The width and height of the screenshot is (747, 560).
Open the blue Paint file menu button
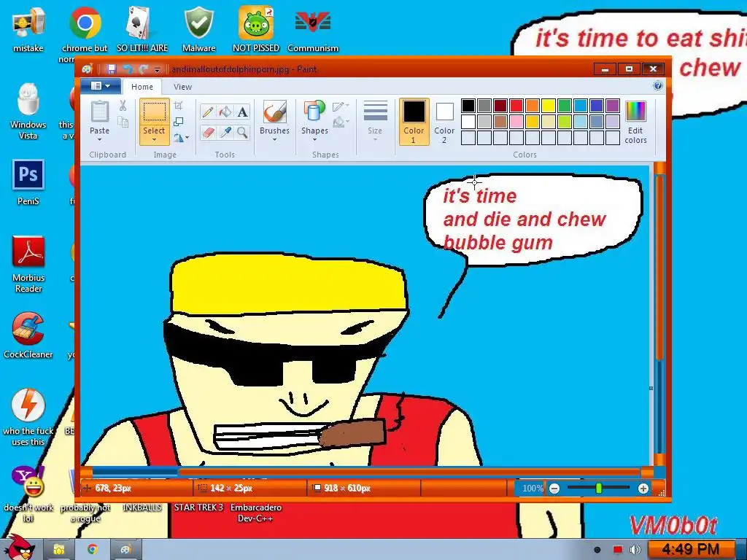pyautogui.click(x=100, y=86)
